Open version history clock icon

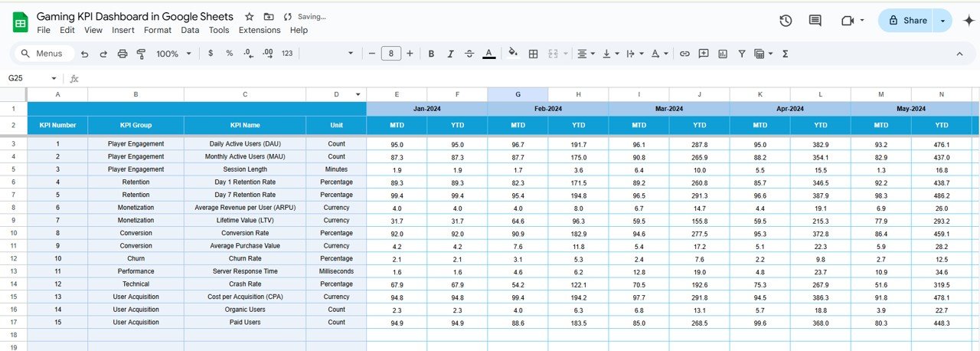pos(786,21)
